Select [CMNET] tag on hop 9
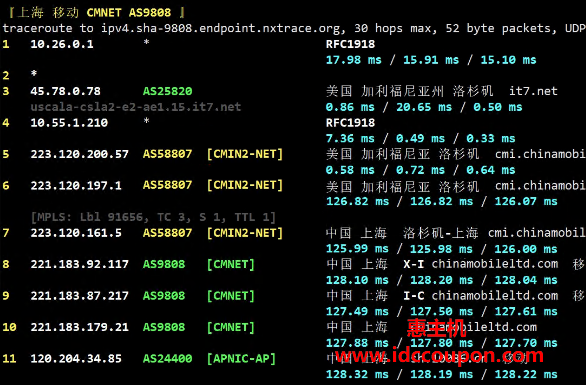586x385 pixels. (x=231, y=296)
